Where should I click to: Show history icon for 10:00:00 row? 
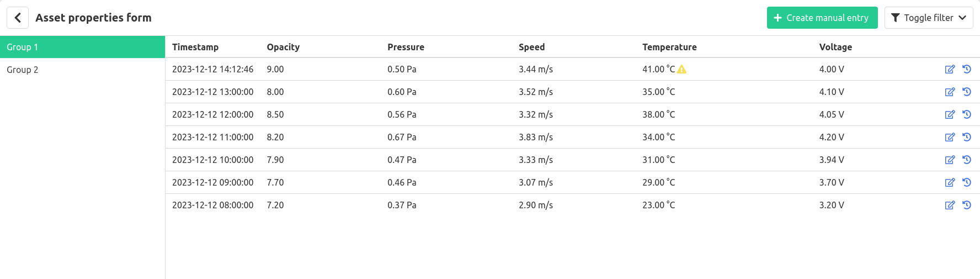point(967,160)
